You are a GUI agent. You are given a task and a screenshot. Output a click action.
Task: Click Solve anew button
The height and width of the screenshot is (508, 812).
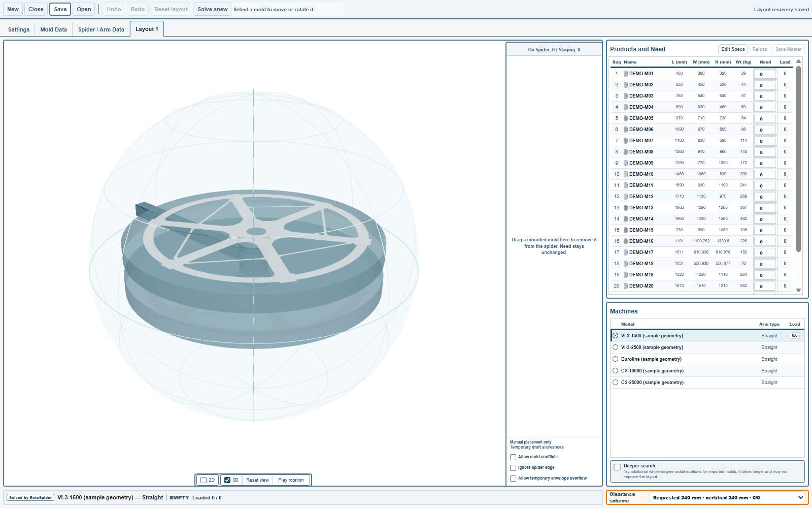point(213,9)
